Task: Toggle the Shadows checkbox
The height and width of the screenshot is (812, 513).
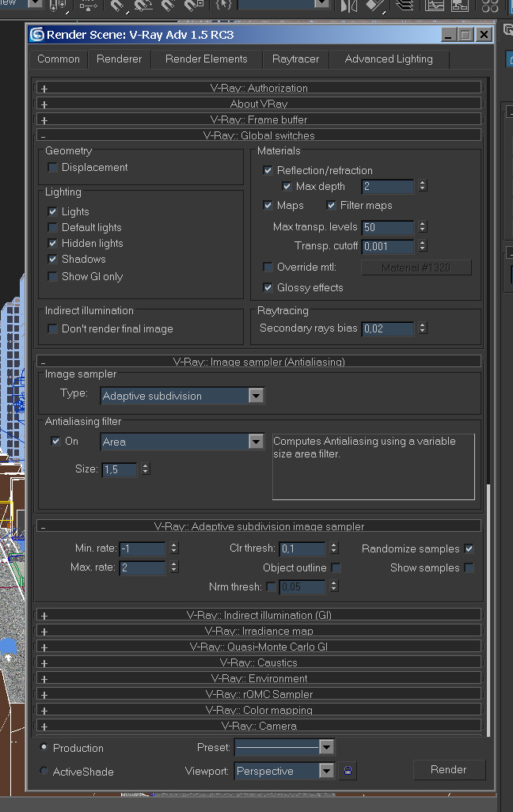Action: tap(52, 259)
